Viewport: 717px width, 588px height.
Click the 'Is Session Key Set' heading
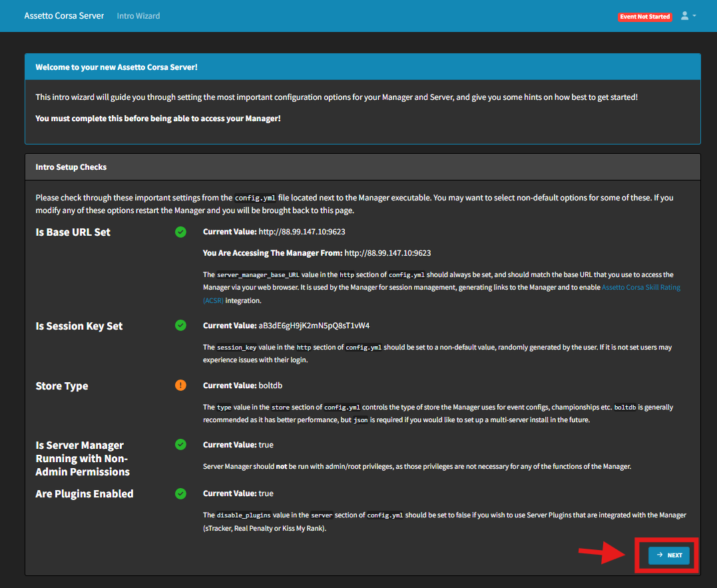(79, 326)
